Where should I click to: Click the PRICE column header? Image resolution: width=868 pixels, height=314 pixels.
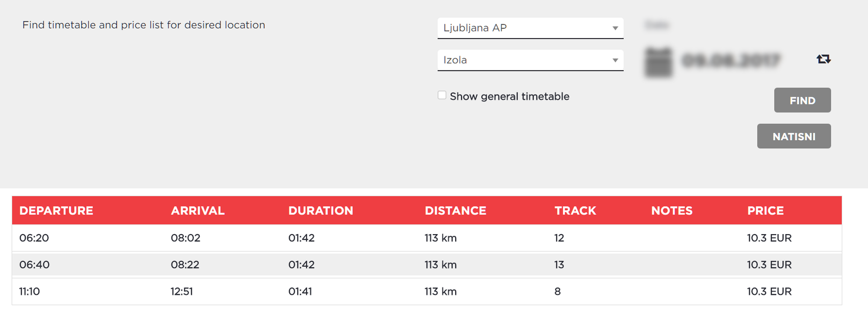(x=765, y=210)
